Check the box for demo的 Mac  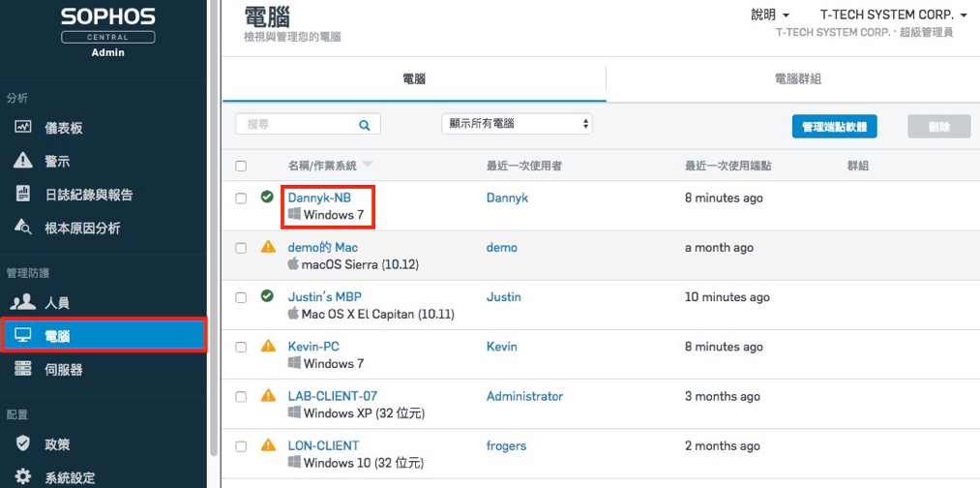click(x=241, y=248)
